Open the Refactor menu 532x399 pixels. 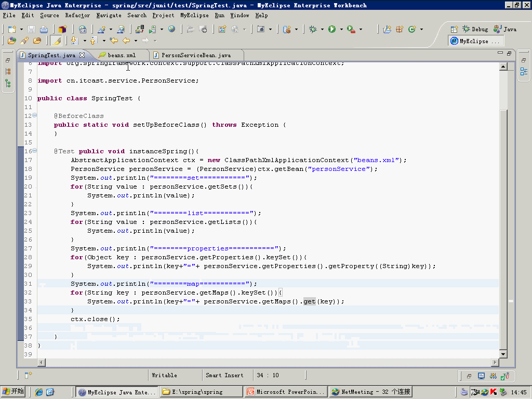click(x=77, y=15)
